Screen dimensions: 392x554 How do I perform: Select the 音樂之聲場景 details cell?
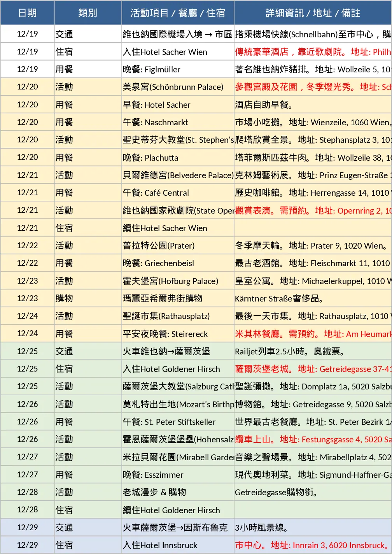[313, 457]
